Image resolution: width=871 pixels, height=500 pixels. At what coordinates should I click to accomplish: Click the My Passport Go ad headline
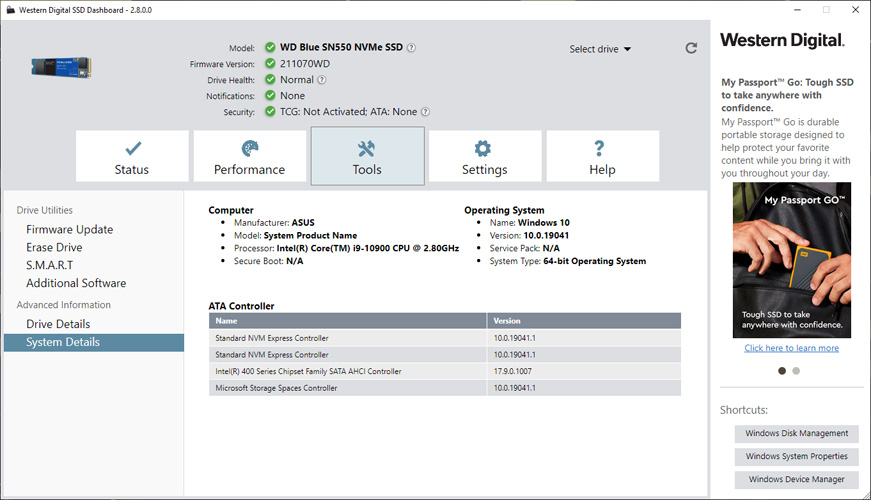click(x=787, y=95)
